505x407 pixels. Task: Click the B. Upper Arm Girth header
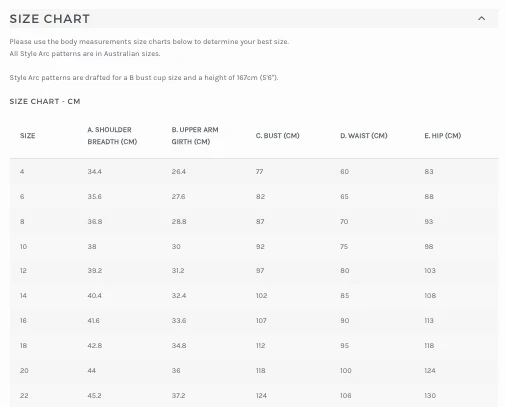[195, 136]
